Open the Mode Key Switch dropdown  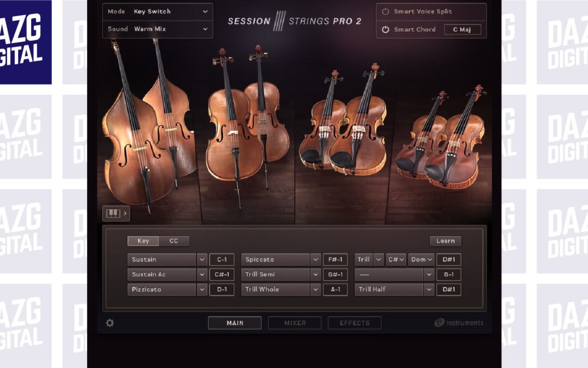pos(157,11)
